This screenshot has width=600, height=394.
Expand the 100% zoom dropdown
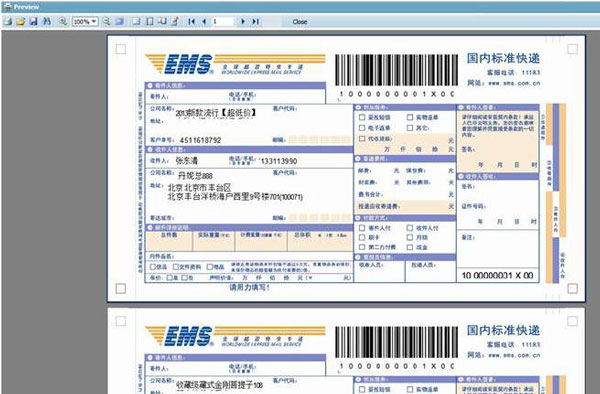(x=94, y=21)
